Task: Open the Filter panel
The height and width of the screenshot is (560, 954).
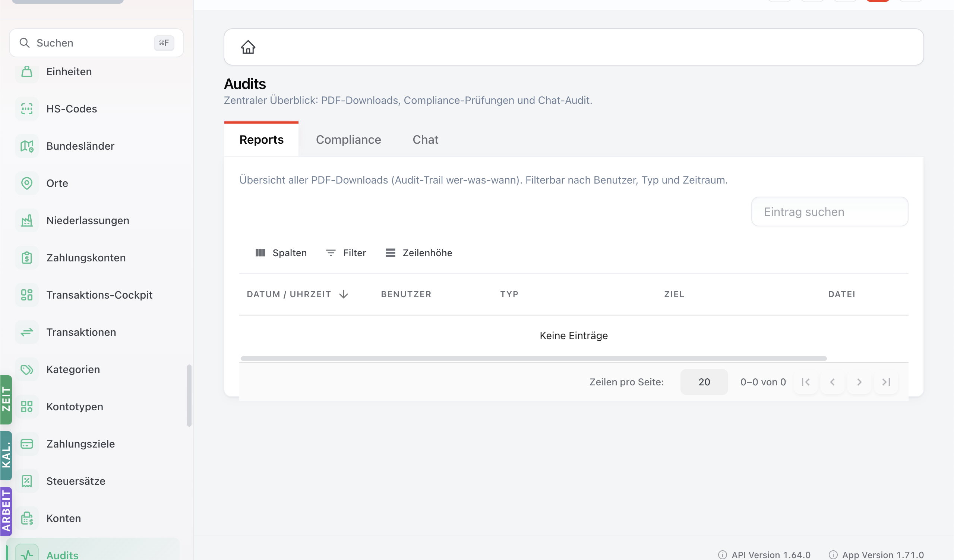Action: coord(346,253)
